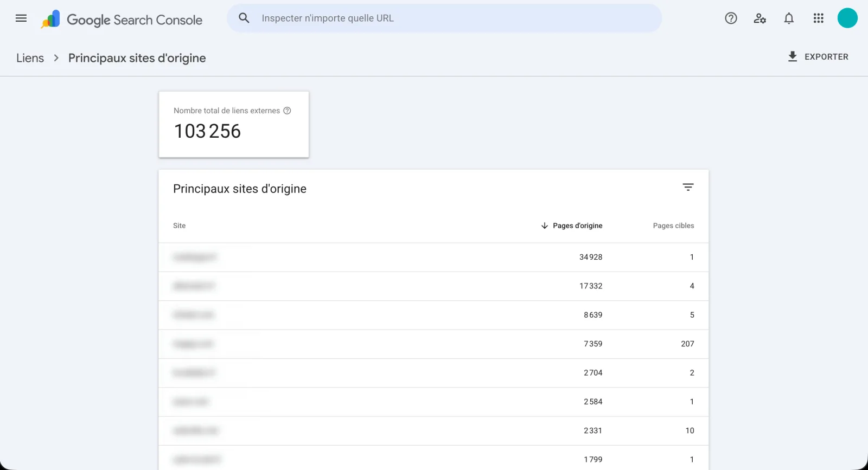Screen dimensions: 868x470
Task: Sort by Pages cibles column
Action: click(673, 226)
